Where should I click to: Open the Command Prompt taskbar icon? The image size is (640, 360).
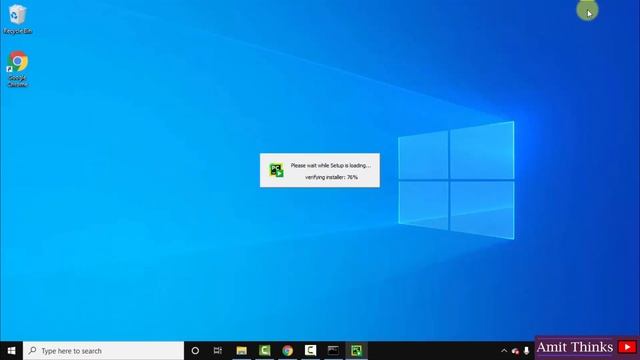(x=333, y=351)
